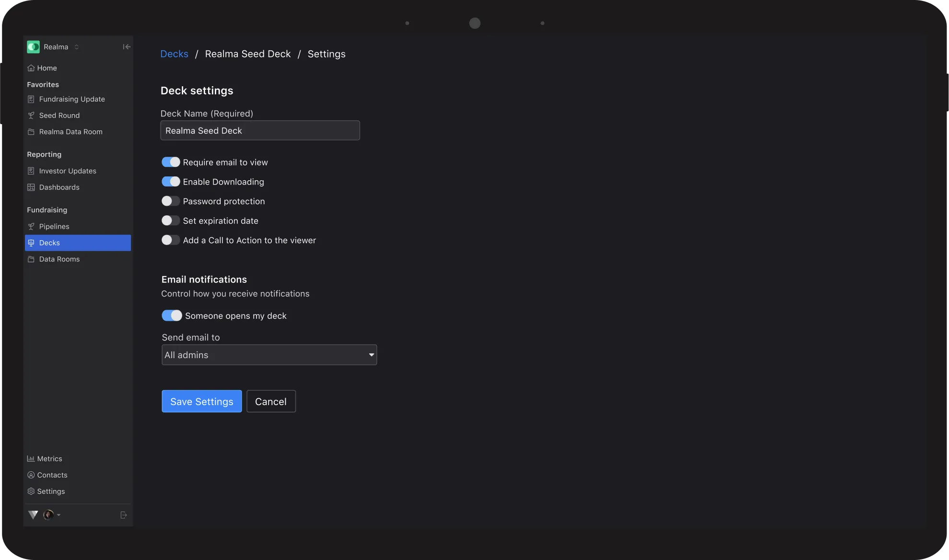
Task: Open Settings via its gear icon in sidebar
Action: [x=31, y=491]
